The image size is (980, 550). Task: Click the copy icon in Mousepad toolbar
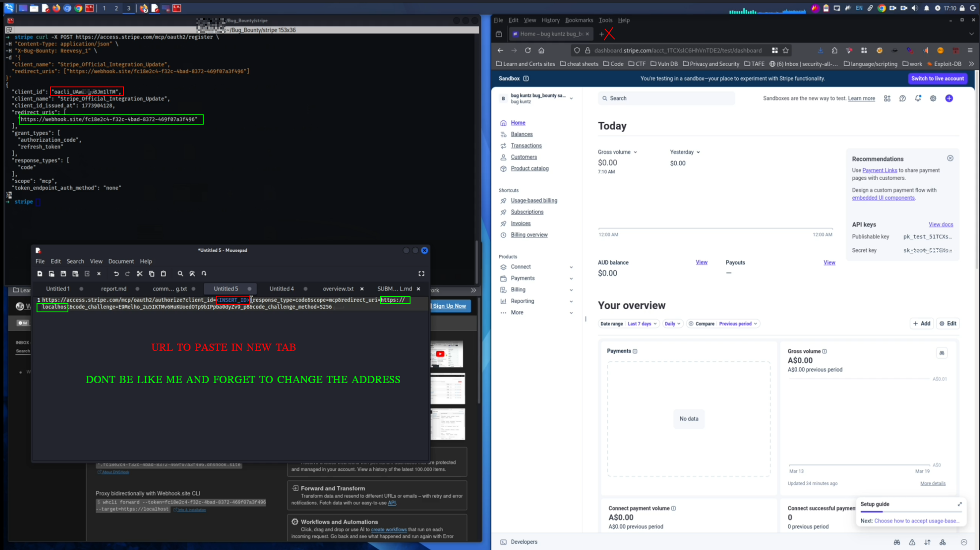coord(152,274)
